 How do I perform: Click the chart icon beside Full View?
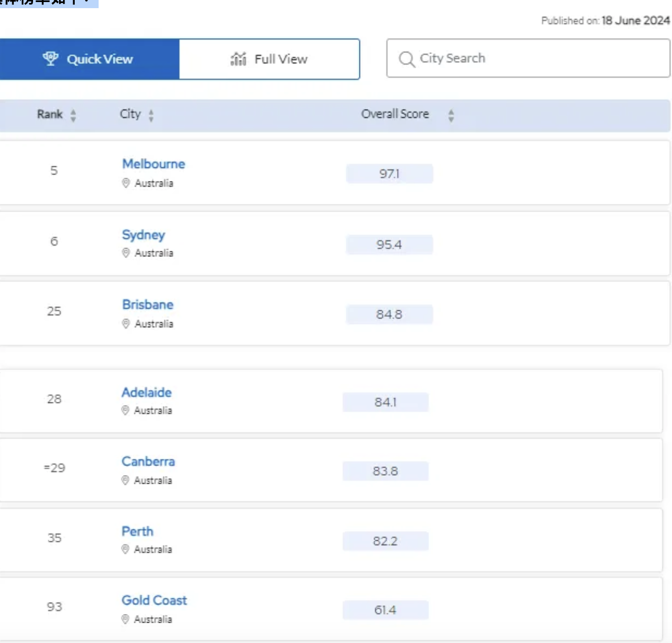pyautogui.click(x=238, y=59)
